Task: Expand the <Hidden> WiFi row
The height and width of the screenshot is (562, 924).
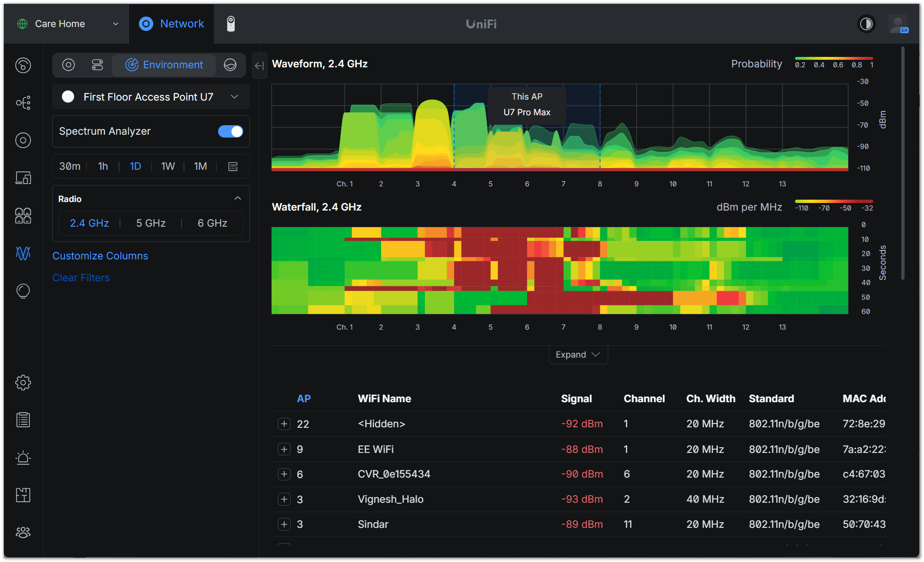Action: (284, 424)
